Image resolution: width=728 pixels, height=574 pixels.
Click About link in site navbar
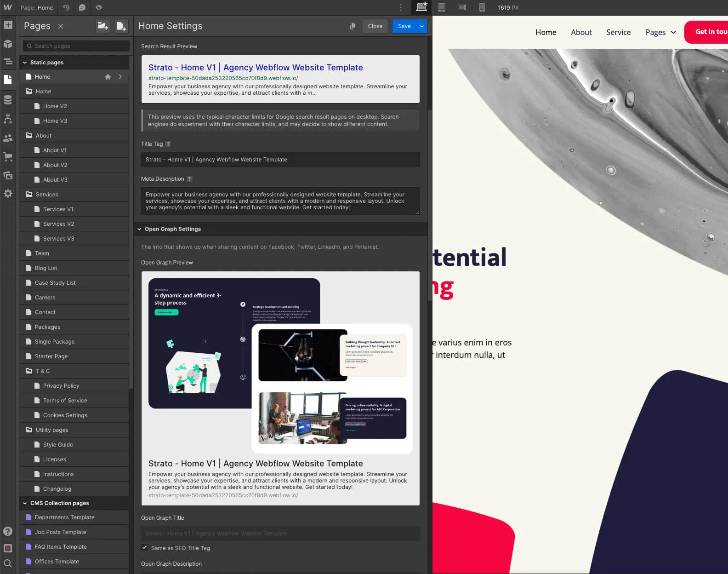(581, 32)
